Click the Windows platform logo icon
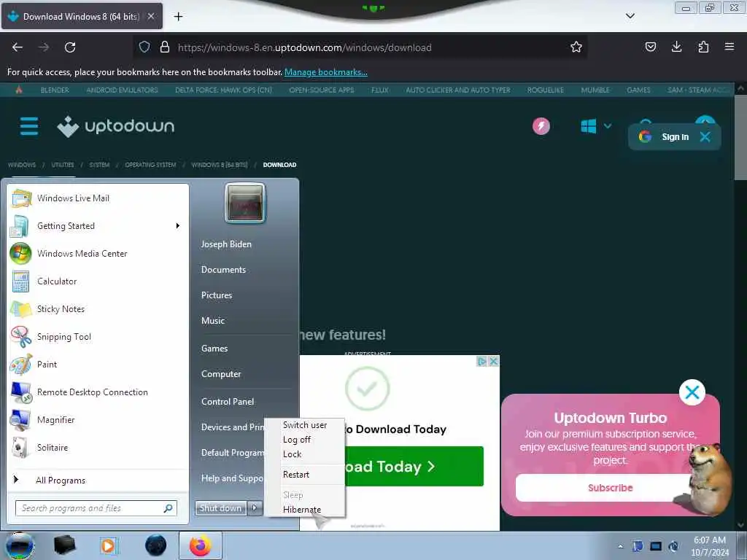 click(x=589, y=126)
